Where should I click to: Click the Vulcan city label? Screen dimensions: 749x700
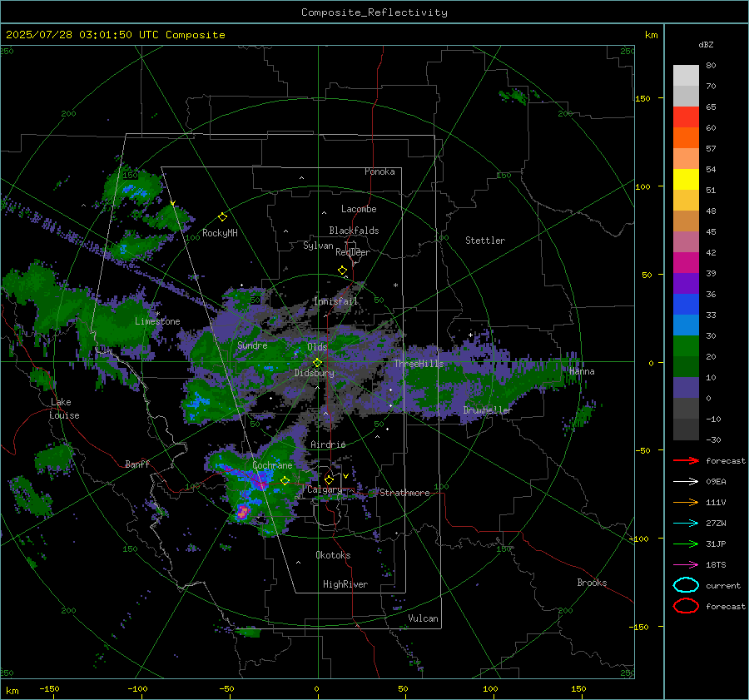click(x=423, y=618)
